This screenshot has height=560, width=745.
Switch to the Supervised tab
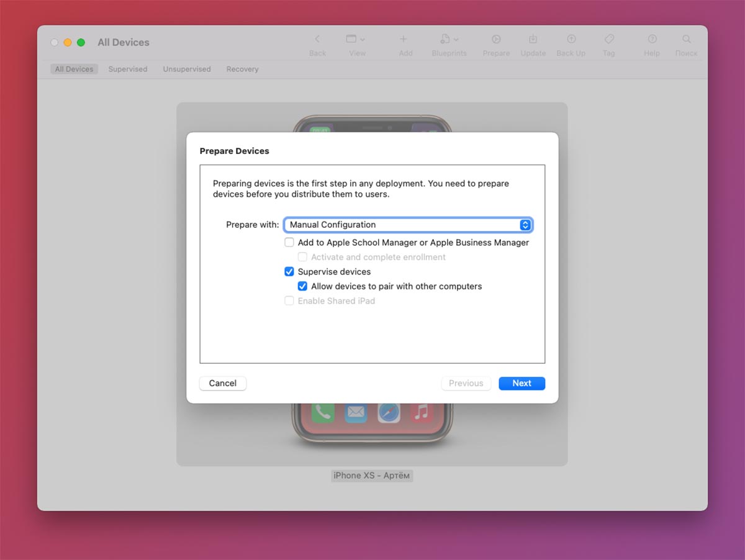click(128, 69)
